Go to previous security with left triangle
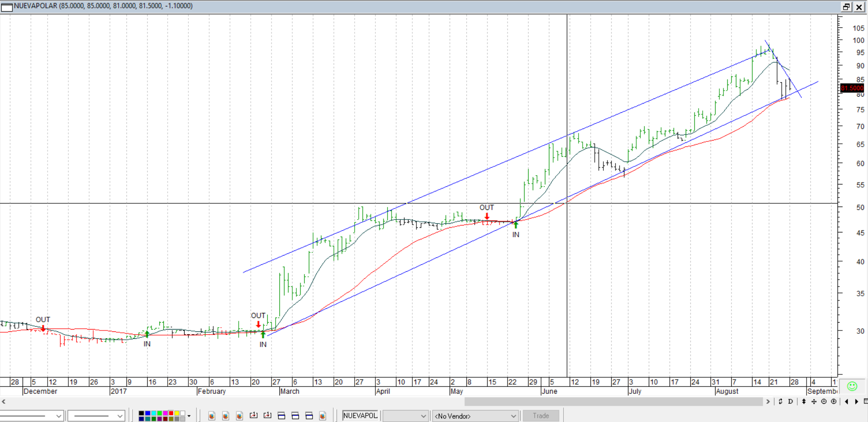This screenshot has height=422, width=868. click(x=846, y=402)
